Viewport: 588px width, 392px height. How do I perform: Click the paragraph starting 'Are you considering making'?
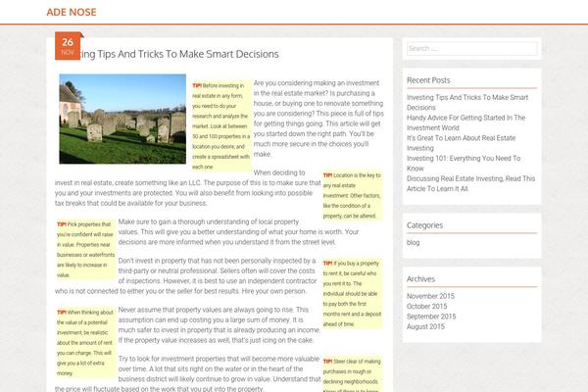click(x=318, y=119)
